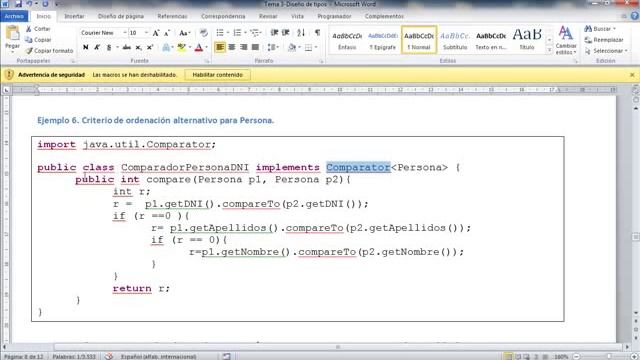This screenshot has height=360, width=640.
Task: Open font size dropdown showing 10
Action: (146, 33)
